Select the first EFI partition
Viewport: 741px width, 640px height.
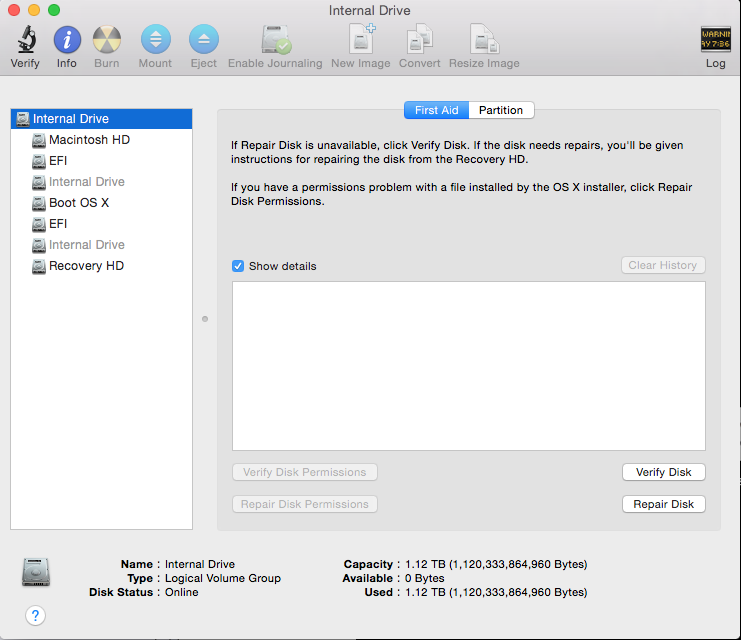coord(101,161)
